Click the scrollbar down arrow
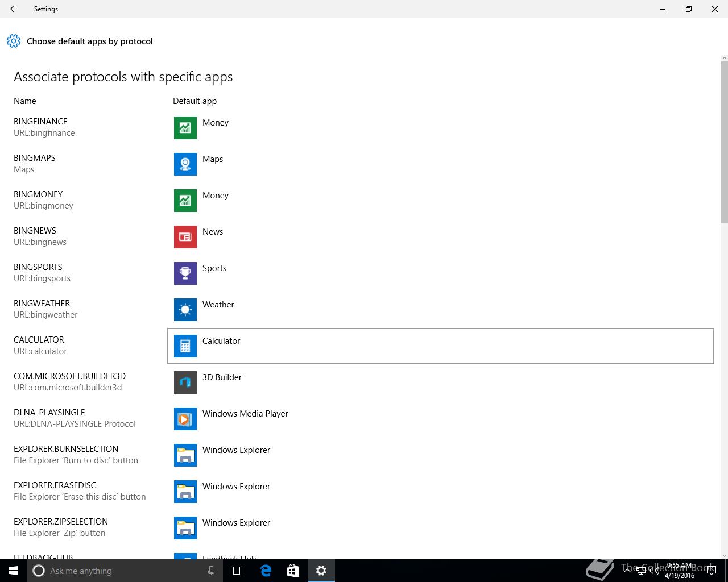 tap(724, 555)
